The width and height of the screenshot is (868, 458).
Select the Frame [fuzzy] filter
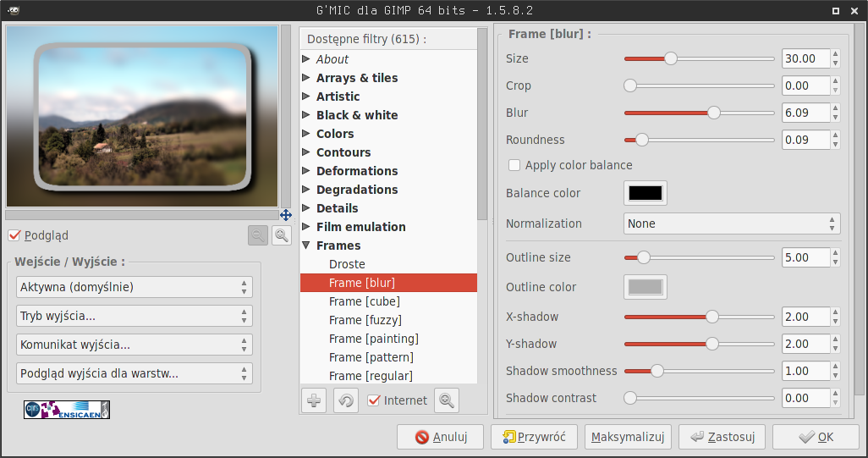point(388,320)
